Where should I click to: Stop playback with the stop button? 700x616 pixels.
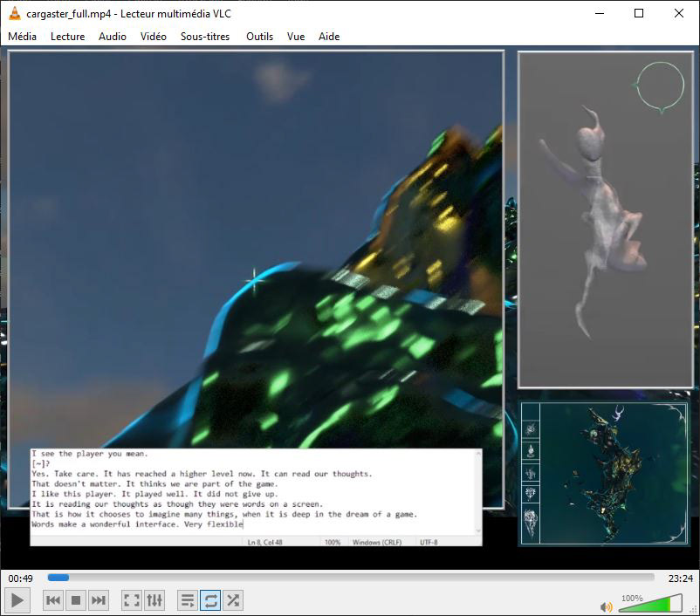(x=76, y=600)
